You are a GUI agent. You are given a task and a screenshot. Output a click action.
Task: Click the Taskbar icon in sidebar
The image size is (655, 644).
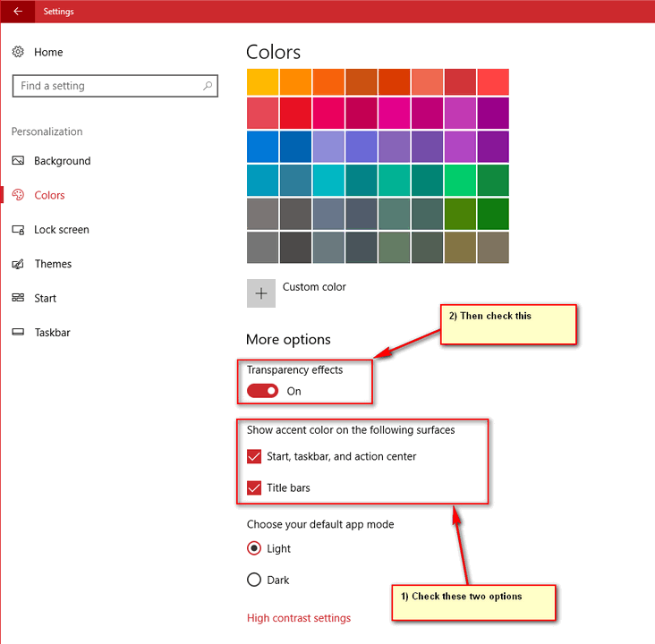(18, 333)
